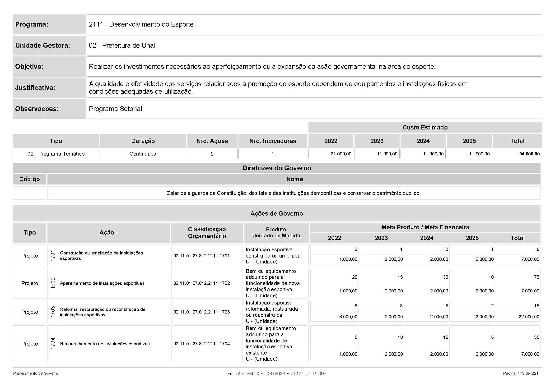555x392 pixels.
Task: Click the Objetivo description text
Action: 262,67
